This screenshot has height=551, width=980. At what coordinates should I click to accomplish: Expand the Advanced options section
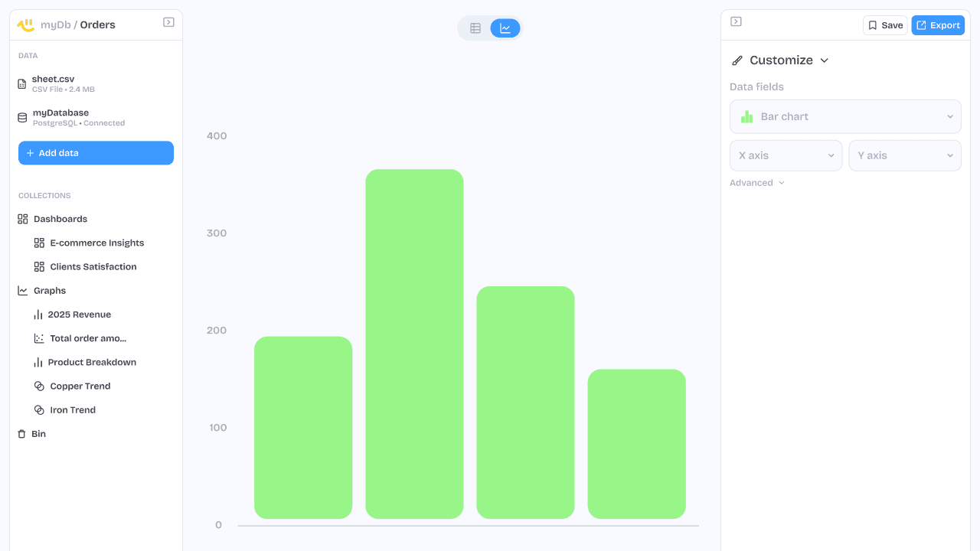(756, 183)
